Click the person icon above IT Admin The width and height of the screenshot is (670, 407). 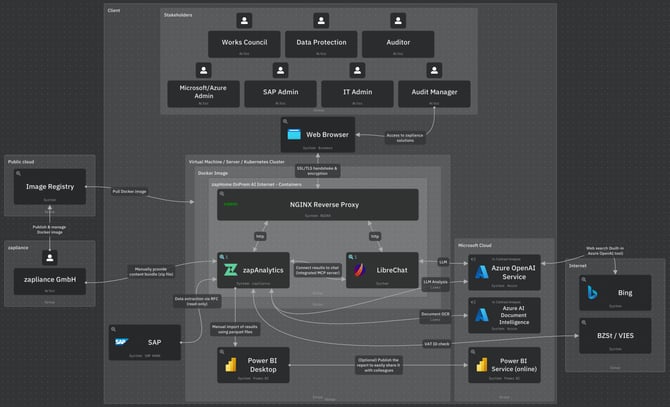click(x=357, y=70)
